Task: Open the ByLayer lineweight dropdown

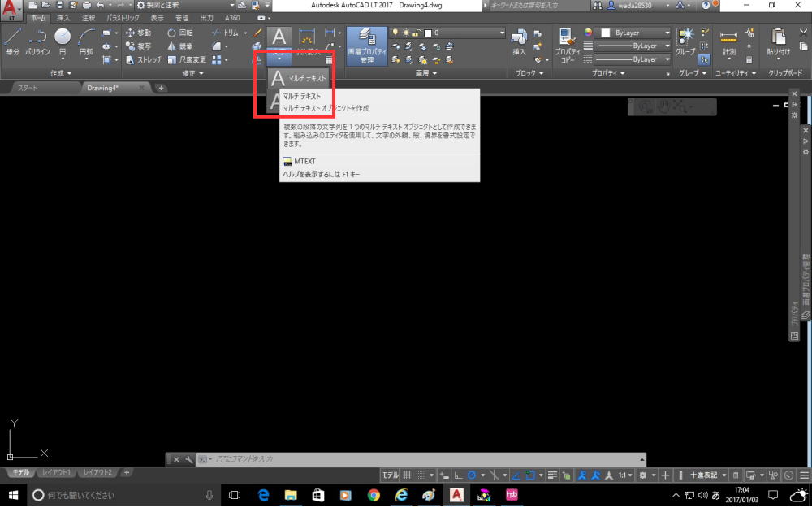Action: tap(633, 46)
